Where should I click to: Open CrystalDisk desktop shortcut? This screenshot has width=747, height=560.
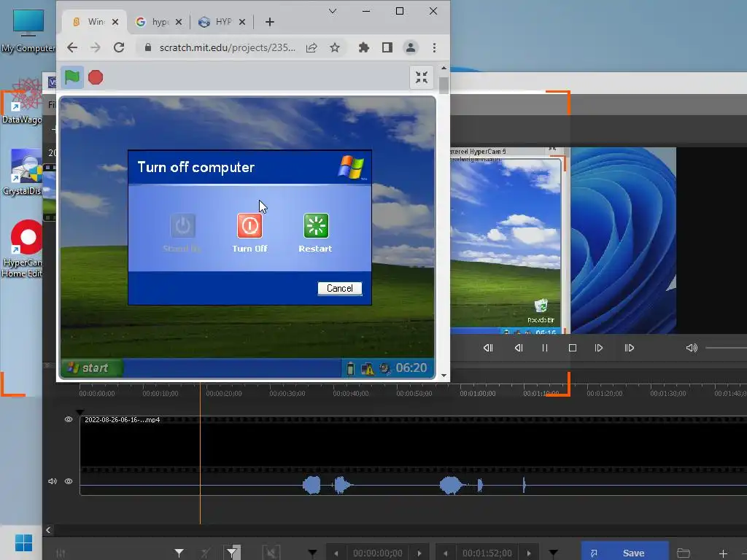[x=22, y=172]
